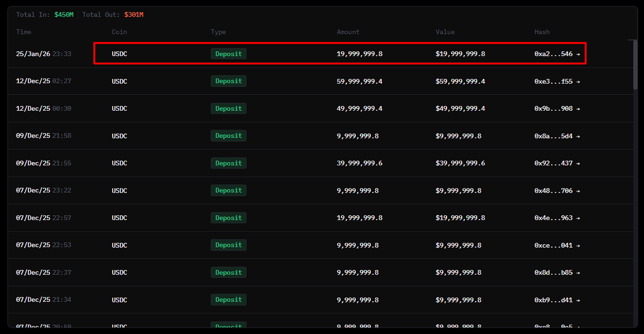Image resolution: width=644 pixels, height=334 pixels.
Task: Click the arrow beside hash 0xe3...f55
Action: (x=578, y=82)
